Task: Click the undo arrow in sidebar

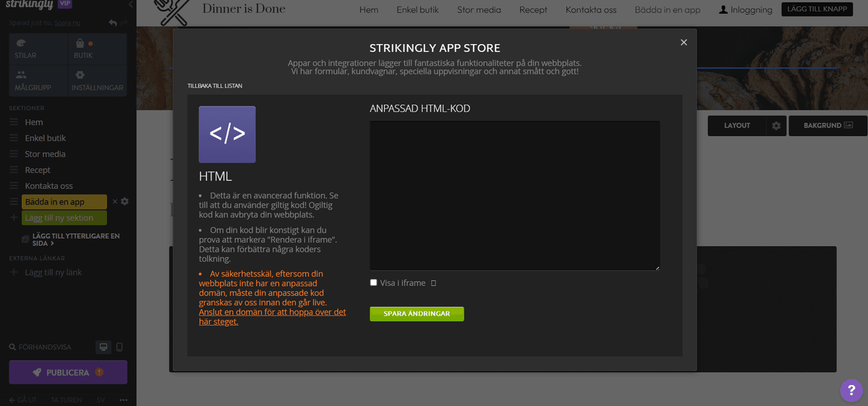Action: click(x=112, y=23)
